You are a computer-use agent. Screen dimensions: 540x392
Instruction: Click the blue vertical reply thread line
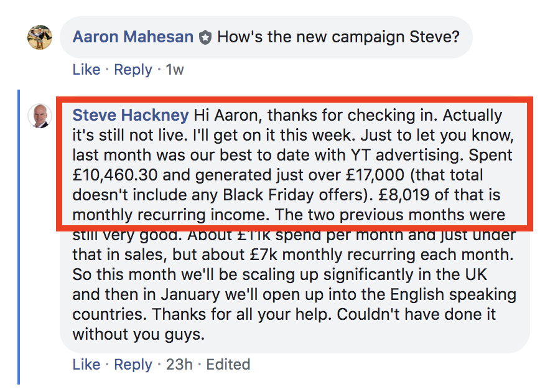tap(19, 237)
